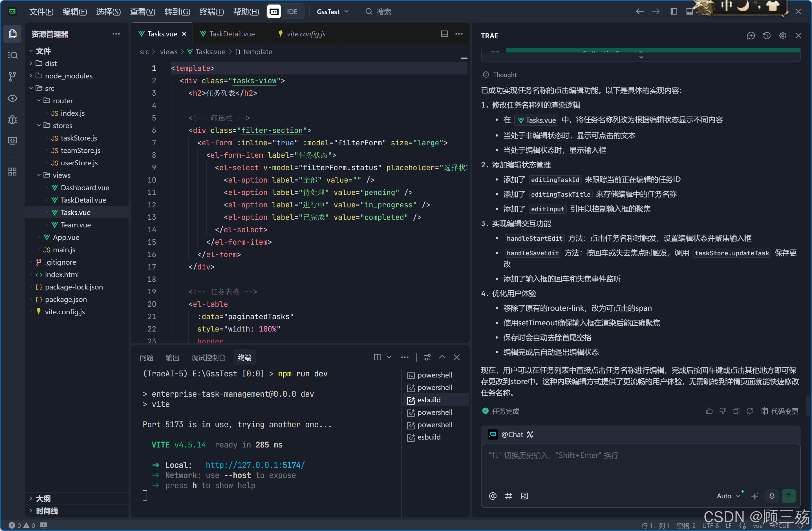Screen dimensions: 812x531
Task: Show chat history in TRAE panel
Action: point(767,36)
